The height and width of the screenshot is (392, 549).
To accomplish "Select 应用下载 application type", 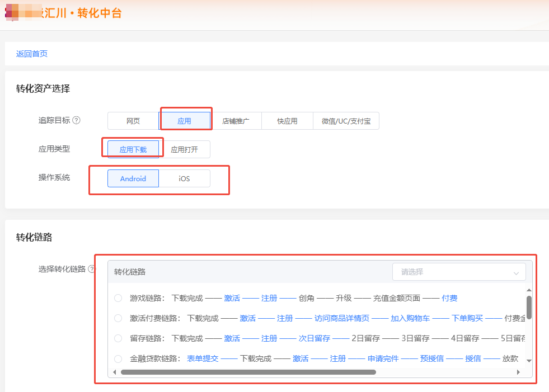I will click(133, 149).
